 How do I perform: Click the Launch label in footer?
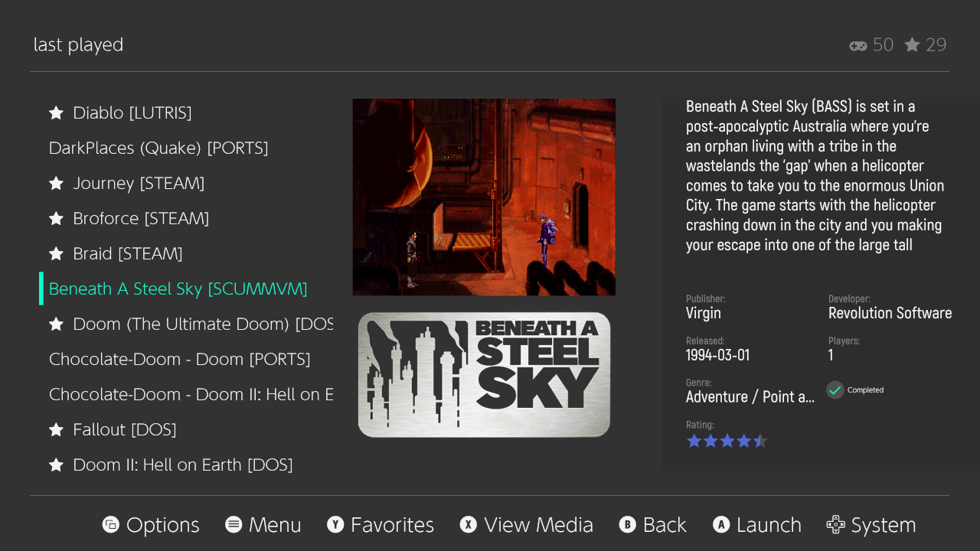coord(769,525)
